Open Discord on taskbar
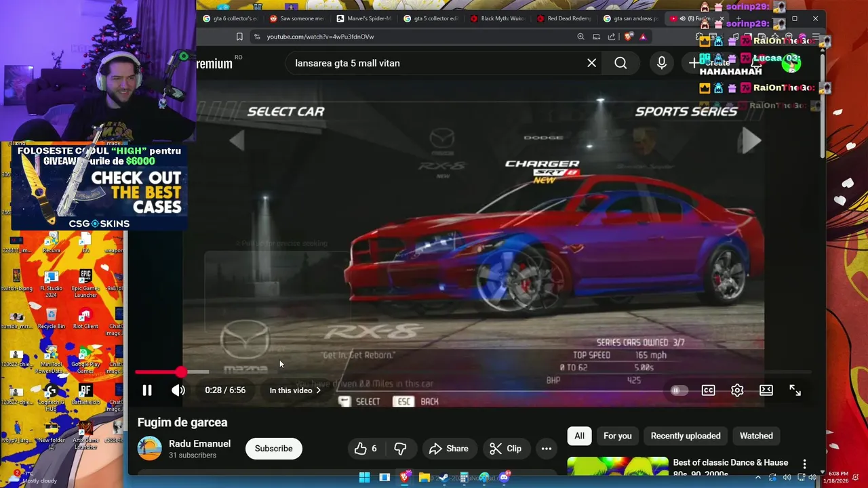 504,478
